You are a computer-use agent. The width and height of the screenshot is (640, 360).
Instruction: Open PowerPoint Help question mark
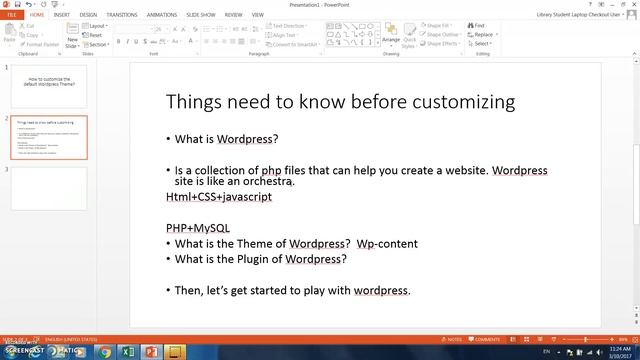590,4
